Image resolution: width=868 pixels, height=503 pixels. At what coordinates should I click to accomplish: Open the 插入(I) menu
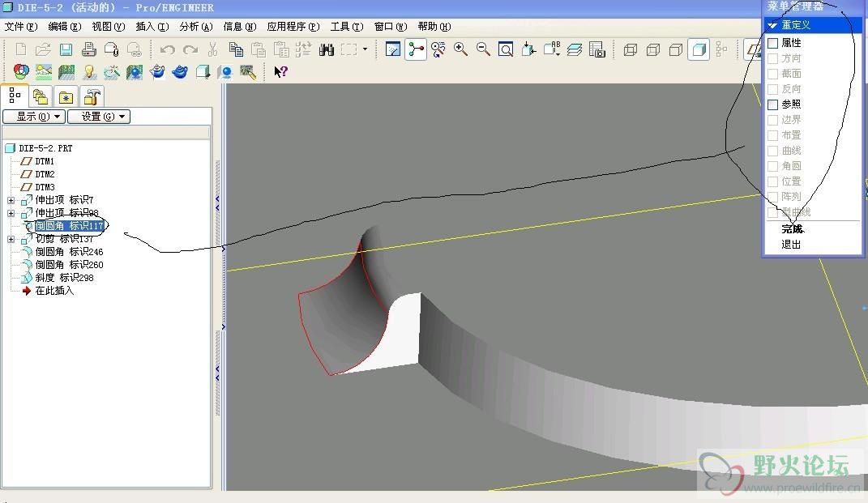(152, 27)
